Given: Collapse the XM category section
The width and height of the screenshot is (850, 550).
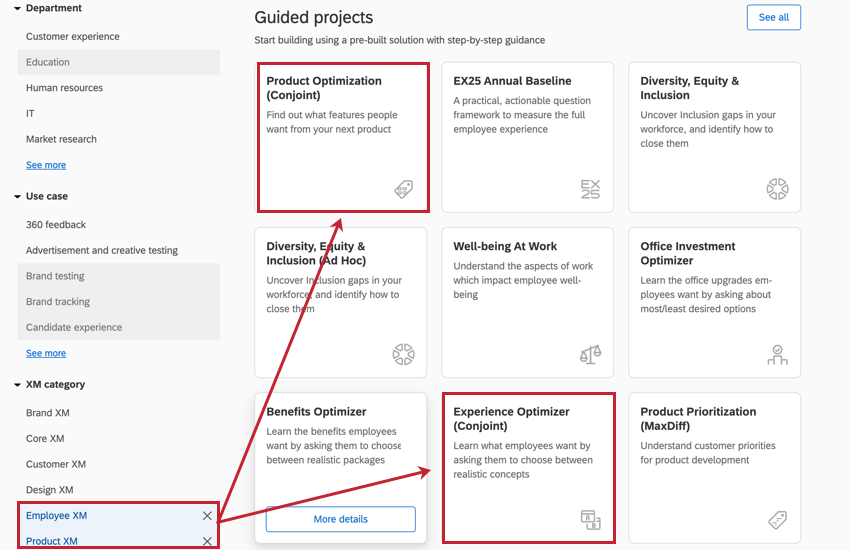Looking at the screenshot, I should click(17, 385).
